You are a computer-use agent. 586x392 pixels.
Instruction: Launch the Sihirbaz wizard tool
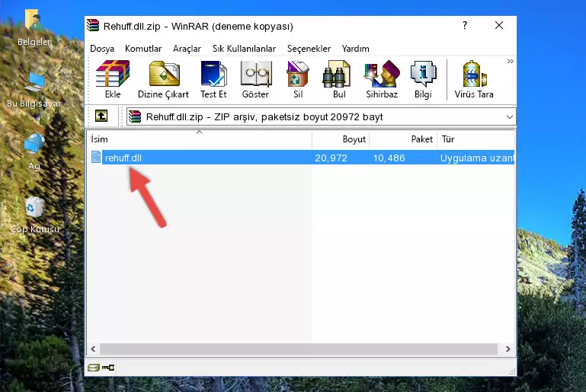pos(382,79)
